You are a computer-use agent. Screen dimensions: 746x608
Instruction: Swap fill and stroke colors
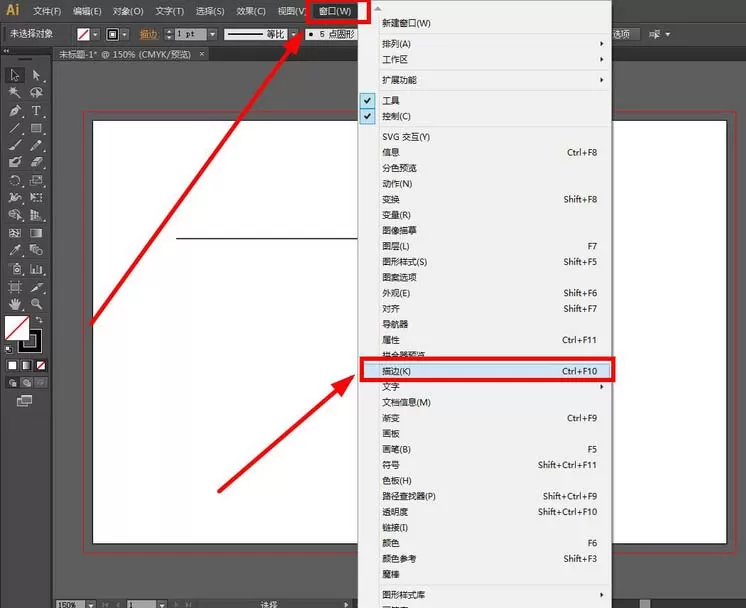click(39, 320)
